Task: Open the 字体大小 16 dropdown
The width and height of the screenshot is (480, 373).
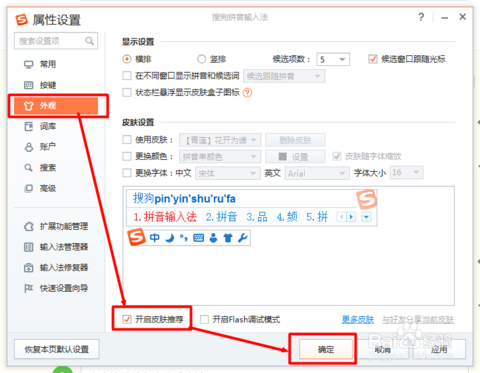Action: 407,173
